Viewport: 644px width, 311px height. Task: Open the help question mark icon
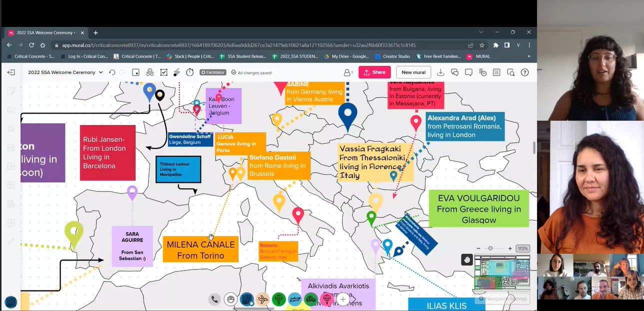point(524,72)
